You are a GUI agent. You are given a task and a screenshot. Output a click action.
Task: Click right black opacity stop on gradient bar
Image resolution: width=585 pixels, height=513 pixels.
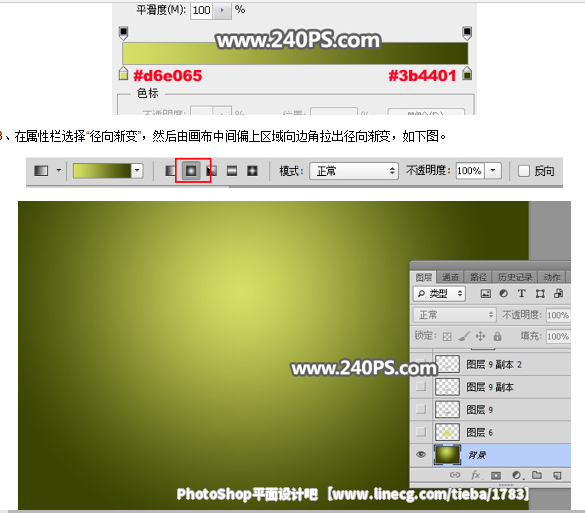tap(467, 33)
